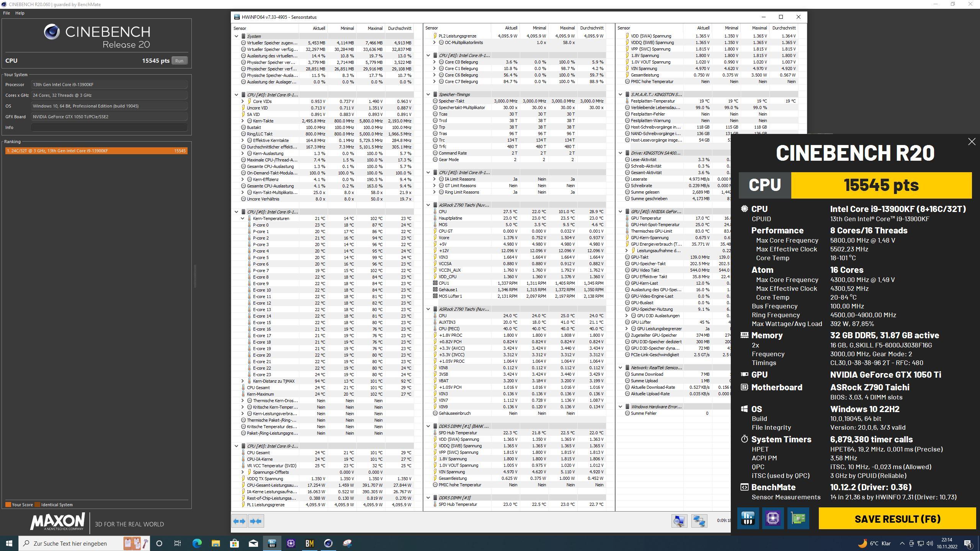Open the notification center icon

(x=968, y=543)
